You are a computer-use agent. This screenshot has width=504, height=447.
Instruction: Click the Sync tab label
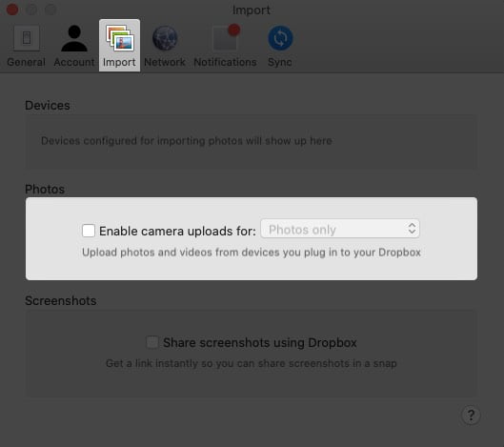pos(280,62)
